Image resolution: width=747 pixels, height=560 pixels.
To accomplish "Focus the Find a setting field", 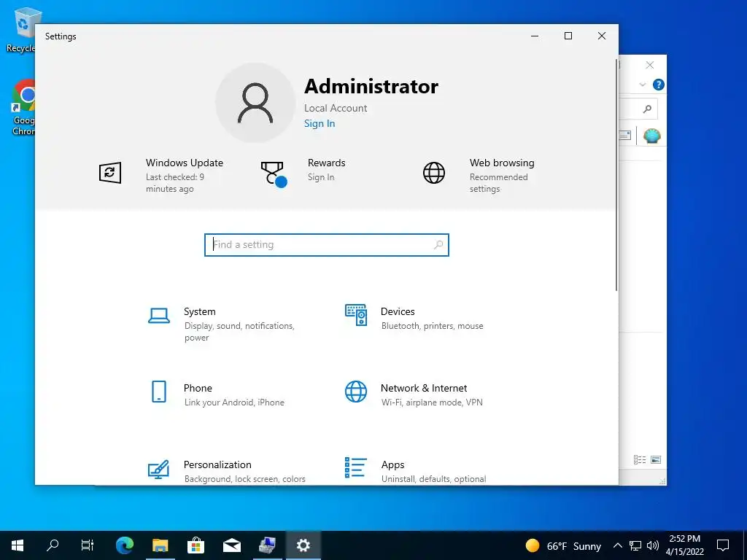I will coord(327,245).
